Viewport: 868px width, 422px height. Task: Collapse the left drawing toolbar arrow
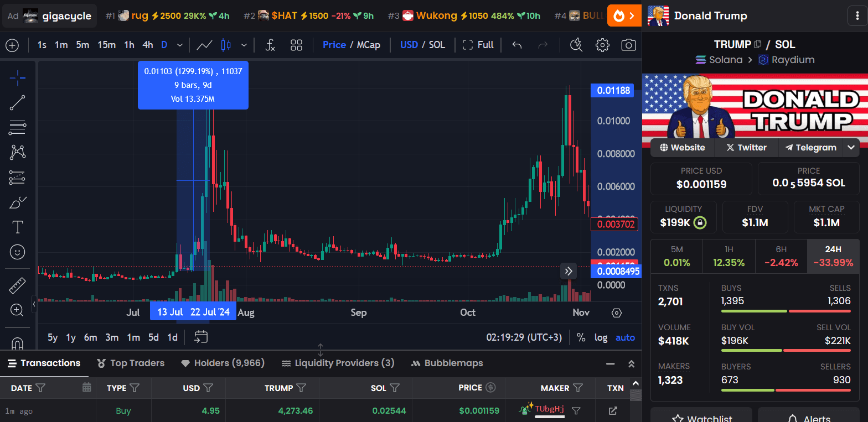[x=34, y=304]
